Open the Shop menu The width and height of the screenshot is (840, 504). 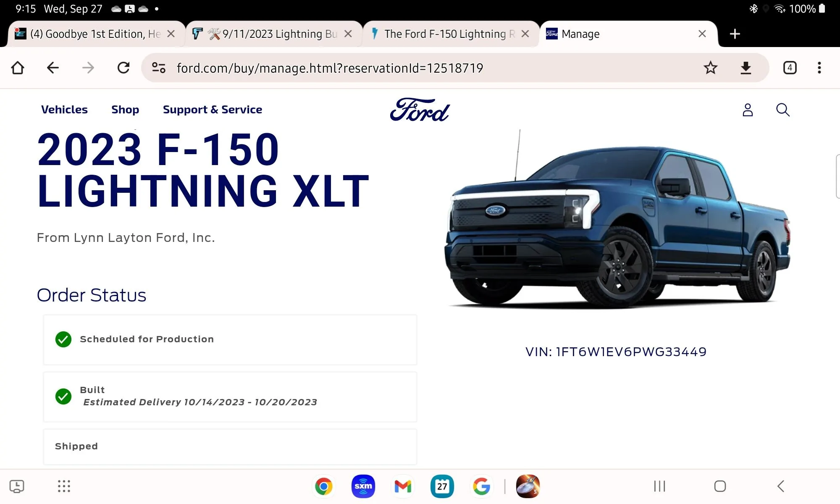[125, 110]
